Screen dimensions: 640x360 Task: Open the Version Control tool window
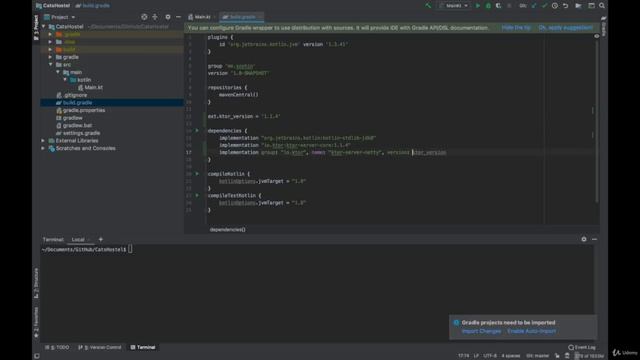coord(100,347)
